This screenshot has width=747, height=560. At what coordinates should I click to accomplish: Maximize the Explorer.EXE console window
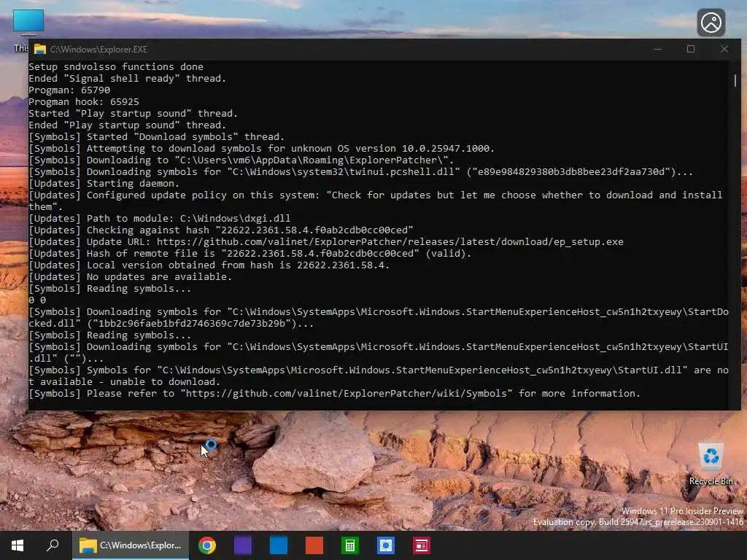tap(690, 49)
